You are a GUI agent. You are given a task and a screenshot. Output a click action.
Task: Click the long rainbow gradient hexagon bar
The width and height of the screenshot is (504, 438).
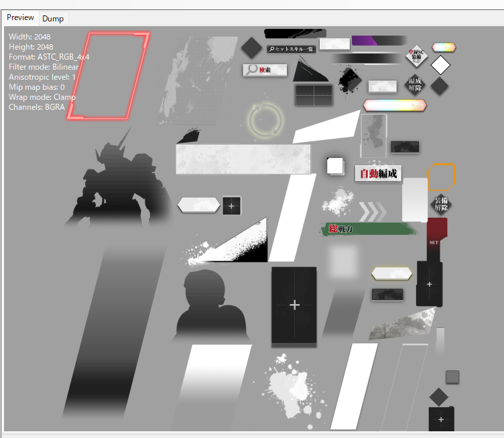click(395, 105)
